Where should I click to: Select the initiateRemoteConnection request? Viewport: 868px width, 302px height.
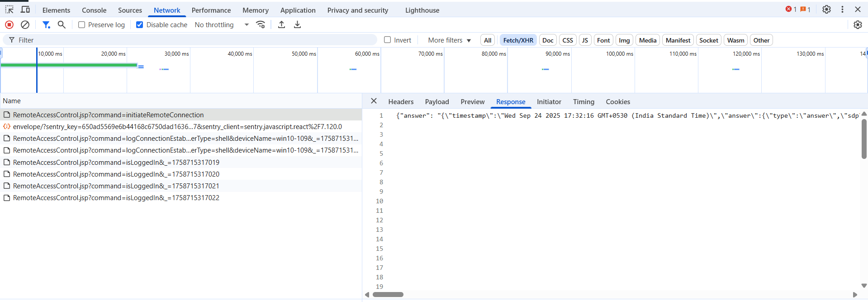point(109,115)
